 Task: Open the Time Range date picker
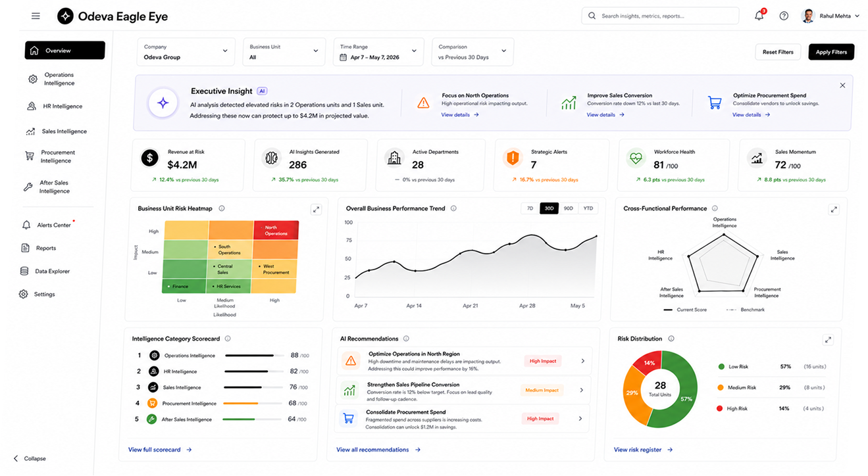click(x=378, y=52)
